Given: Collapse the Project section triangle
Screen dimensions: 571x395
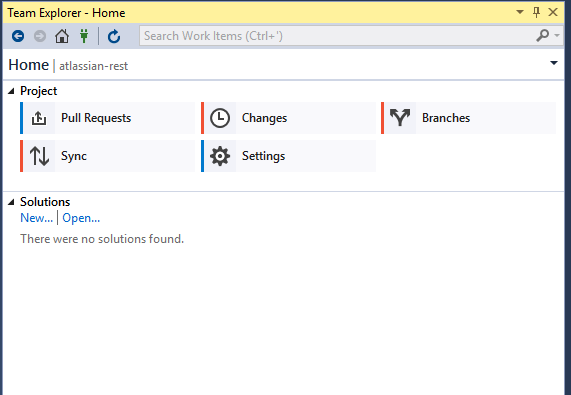Looking at the screenshot, I should tap(11, 91).
